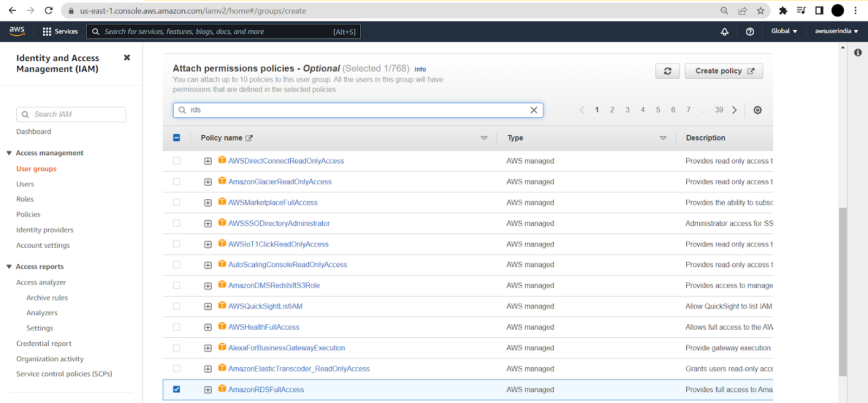Open Roles in the sidebar
868x403 pixels.
pyautogui.click(x=25, y=199)
